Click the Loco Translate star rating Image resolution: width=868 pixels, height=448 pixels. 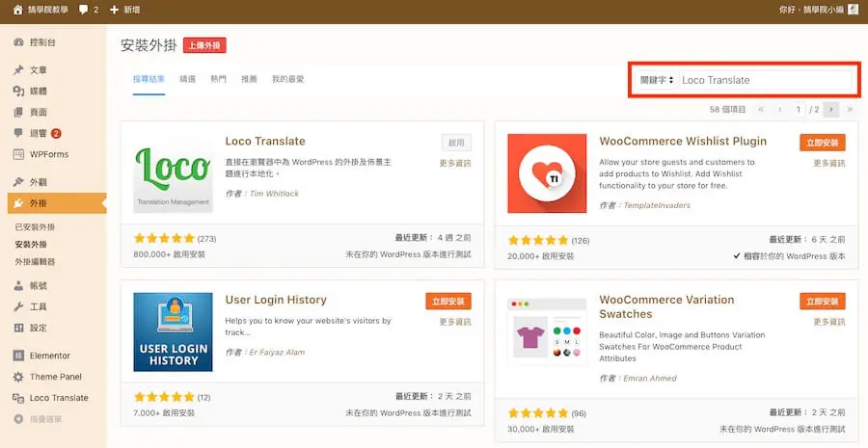tap(164, 238)
